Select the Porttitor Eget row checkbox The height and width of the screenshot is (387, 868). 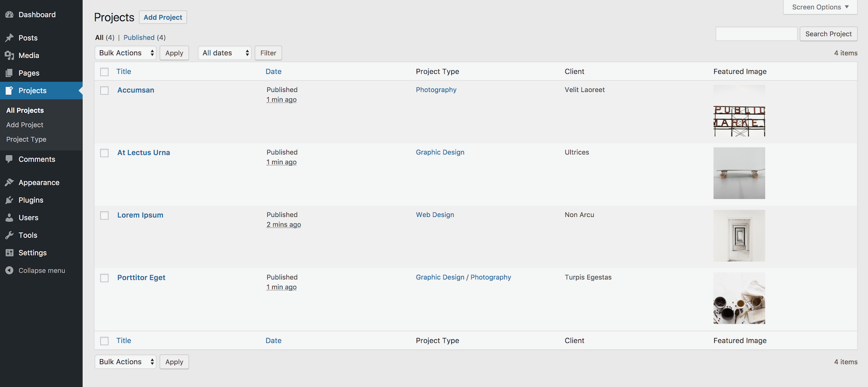pyautogui.click(x=105, y=278)
